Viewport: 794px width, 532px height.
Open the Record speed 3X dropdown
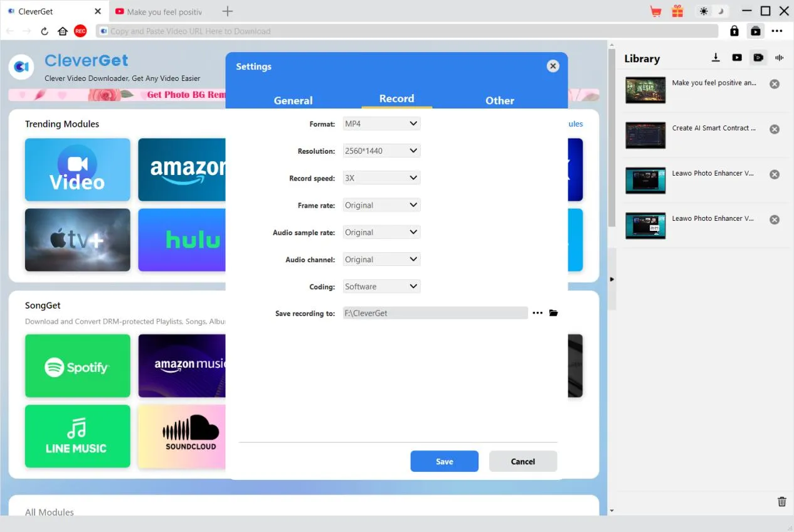[x=381, y=178]
